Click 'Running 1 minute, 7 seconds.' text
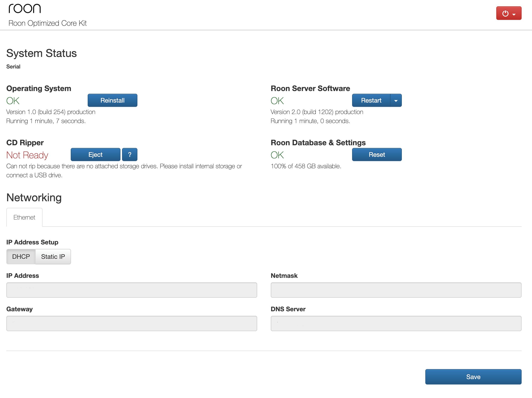The height and width of the screenshot is (398, 532). [x=46, y=121]
